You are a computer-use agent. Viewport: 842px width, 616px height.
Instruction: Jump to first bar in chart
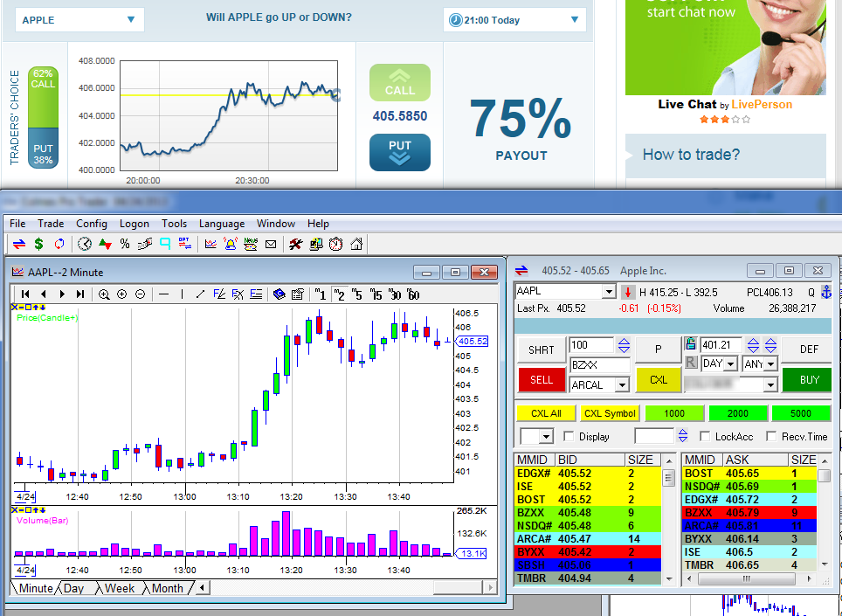25,294
